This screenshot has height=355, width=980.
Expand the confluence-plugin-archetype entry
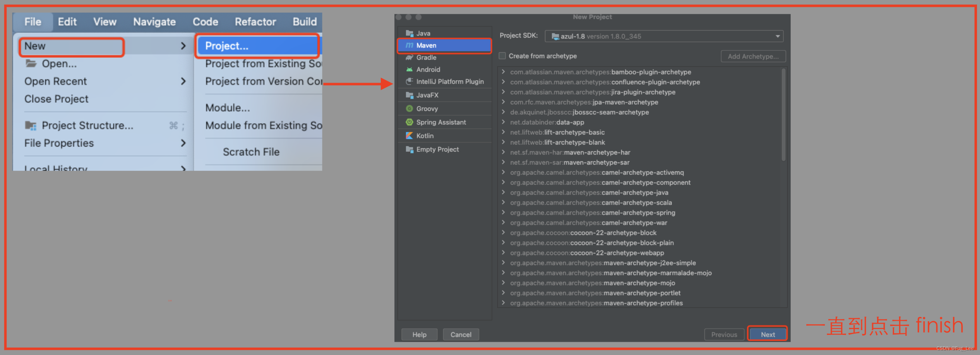[503, 82]
